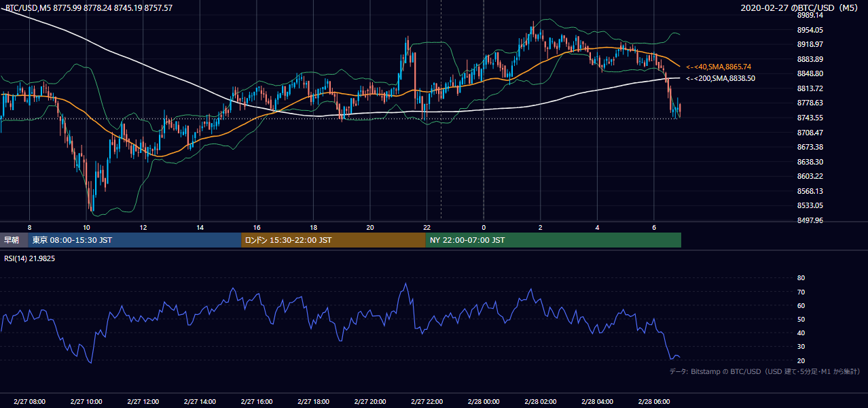This screenshot has width=868, height=408.
Task: Click the Bitstamp data source note
Action: 765,371
